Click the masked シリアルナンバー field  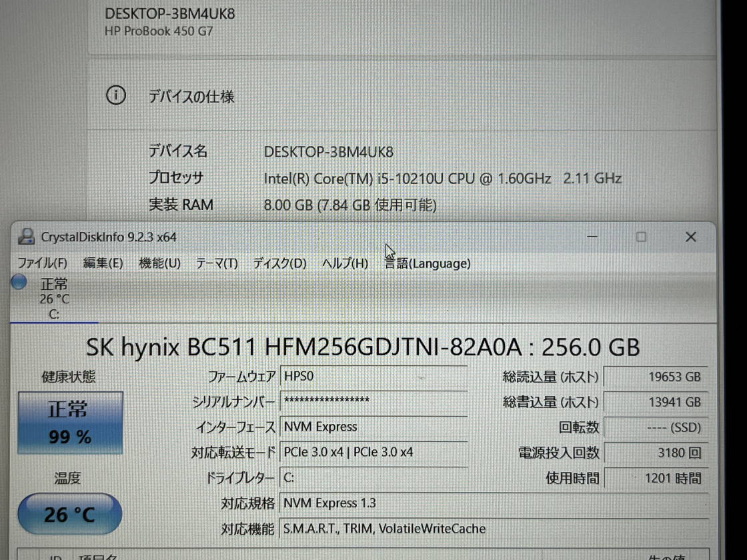(374, 401)
